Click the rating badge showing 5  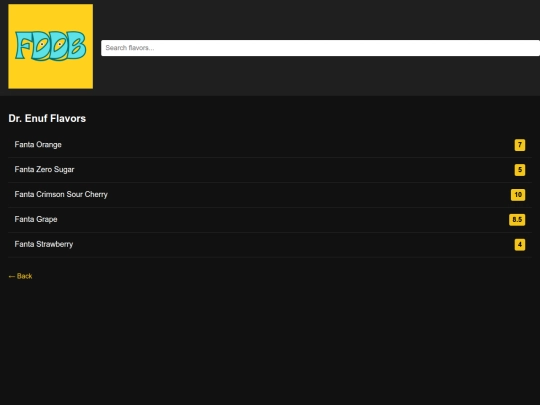click(520, 170)
